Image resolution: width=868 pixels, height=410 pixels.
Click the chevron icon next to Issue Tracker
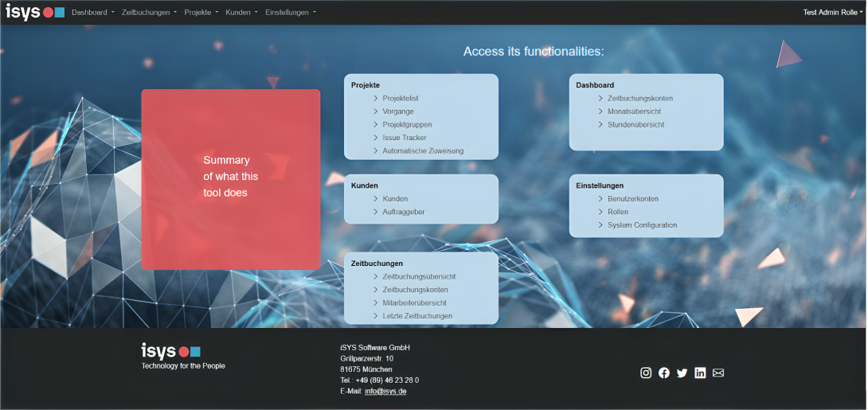pyautogui.click(x=375, y=138)
